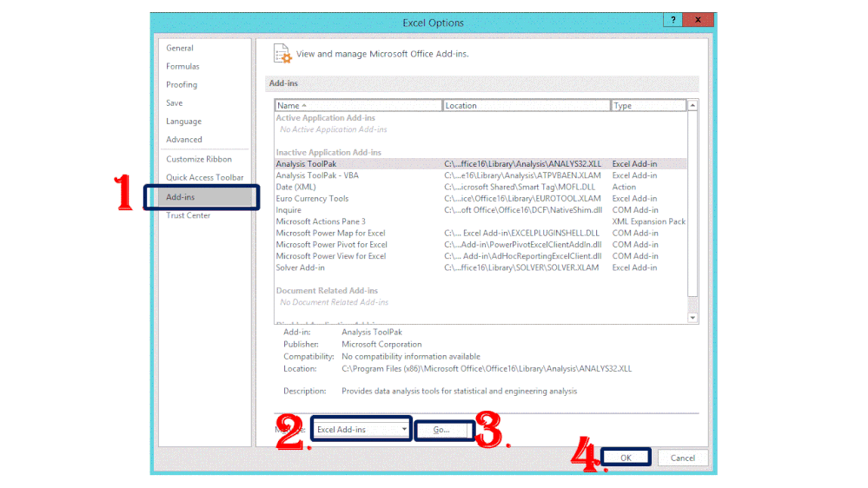Select the Inquire add-in row

point(480,210)
